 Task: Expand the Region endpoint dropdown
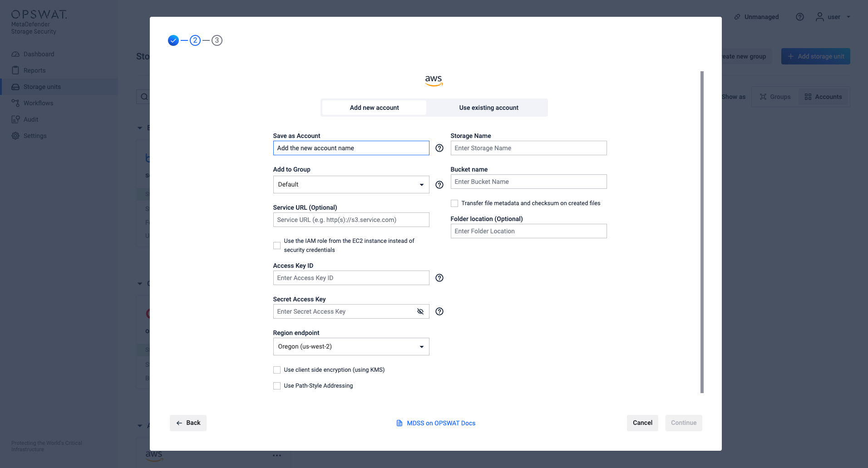(x=351, y=347)
